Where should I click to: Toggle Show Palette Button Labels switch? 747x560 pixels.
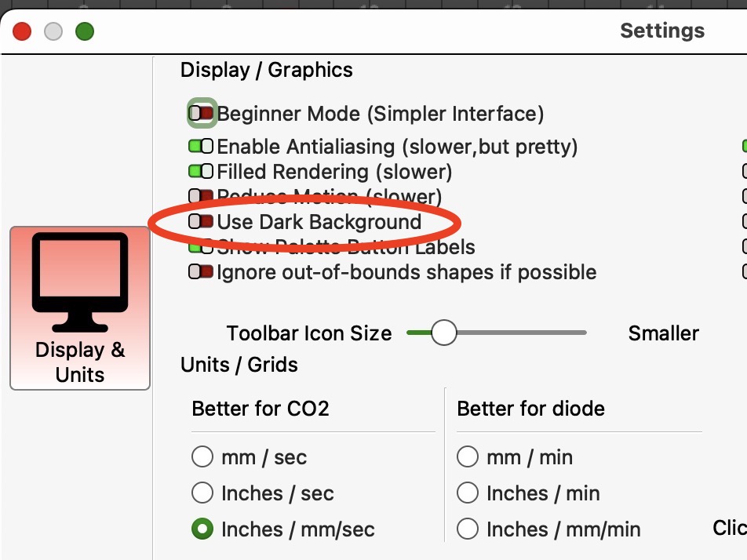pyautogui.click(x=201, y=248)
